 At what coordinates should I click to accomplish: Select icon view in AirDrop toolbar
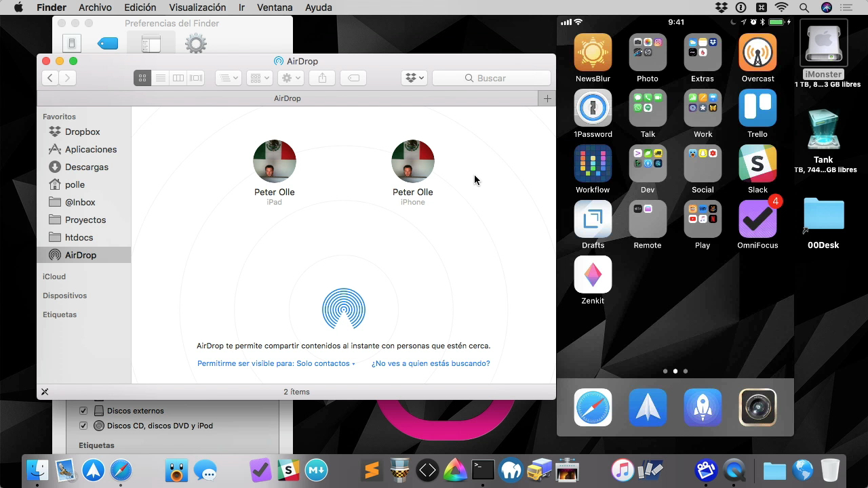coord(142,78)
